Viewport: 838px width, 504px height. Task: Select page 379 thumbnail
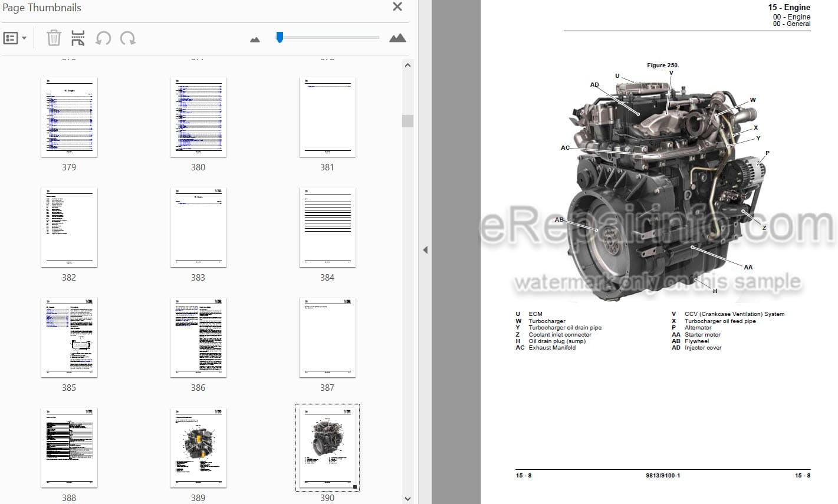[x=69, y=117]
